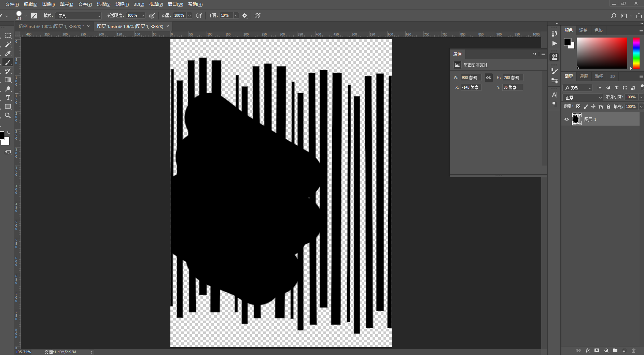The image size is (644, 355).
Task: Open the 滤镜 menu
Action: pos(122,4)
